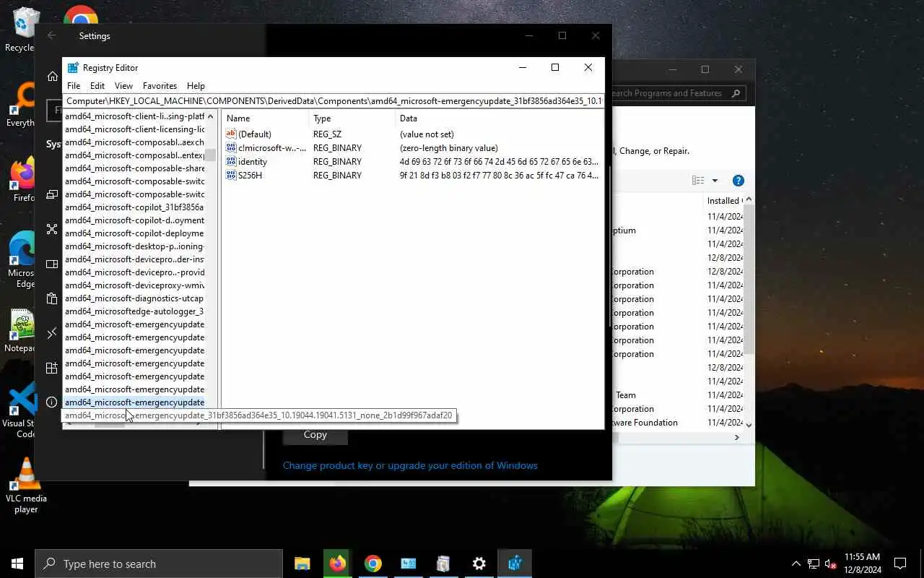The height and width of the screenshot is (578, 924).
Task: Go back with the Settings back arrow
Action: click(x=51, y=35)
